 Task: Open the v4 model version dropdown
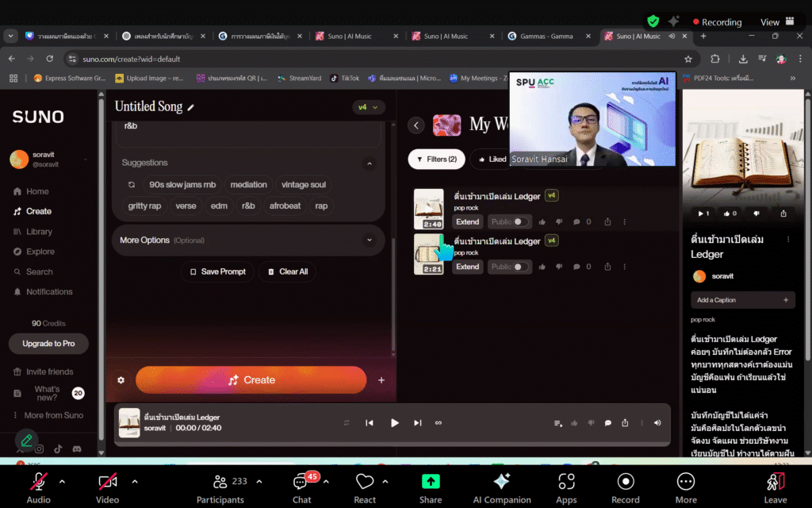368,107
